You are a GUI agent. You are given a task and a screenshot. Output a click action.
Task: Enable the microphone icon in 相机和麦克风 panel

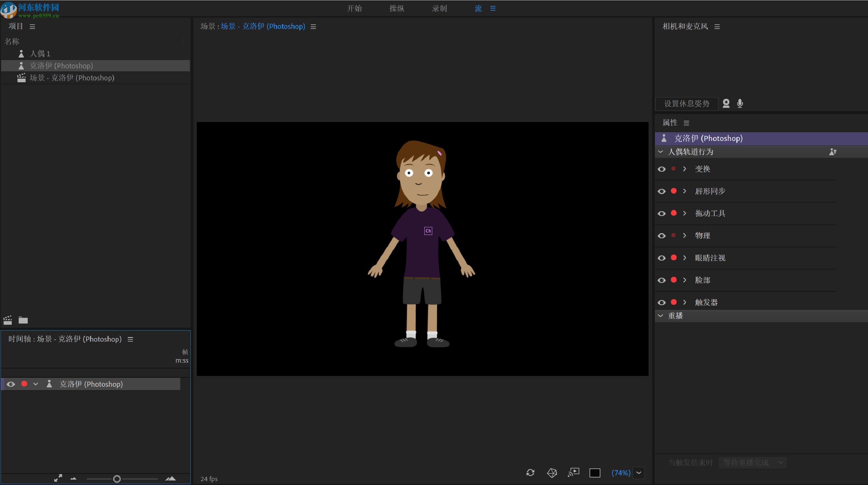tap(740, 103)
